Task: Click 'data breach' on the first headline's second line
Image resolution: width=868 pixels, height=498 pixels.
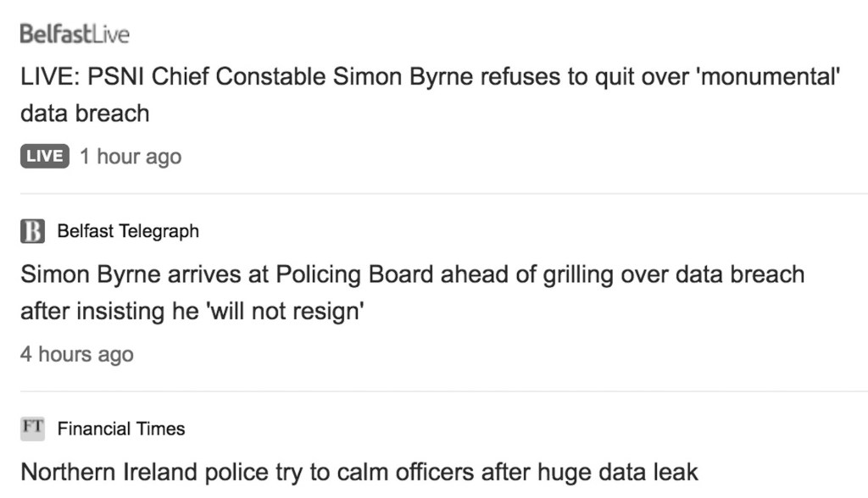Action: pyautogui.click(x=85, y=113)
